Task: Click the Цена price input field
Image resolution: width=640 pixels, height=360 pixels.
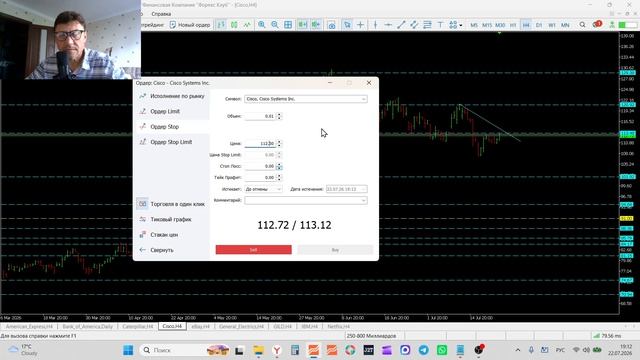Action: pos(260,144)
